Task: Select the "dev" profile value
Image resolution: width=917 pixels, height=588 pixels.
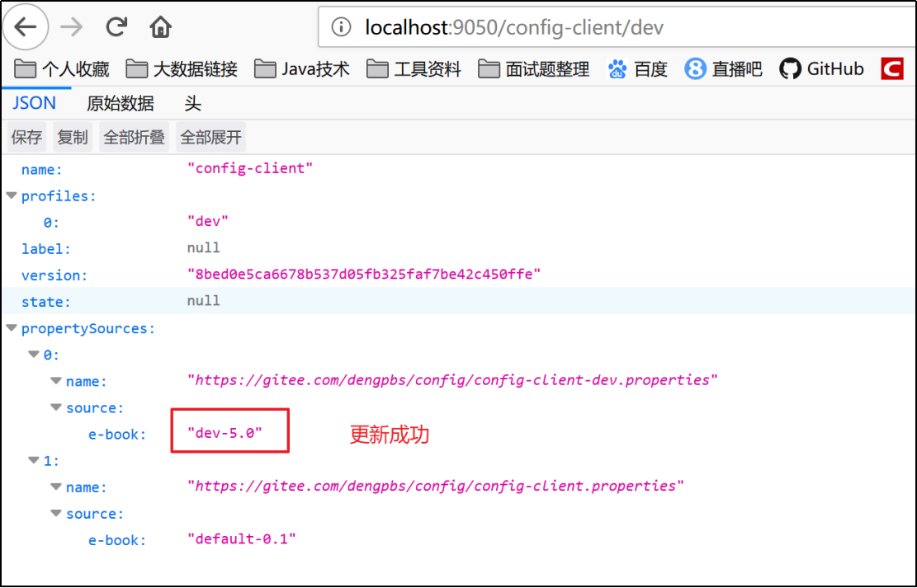Action: point(208,222)
